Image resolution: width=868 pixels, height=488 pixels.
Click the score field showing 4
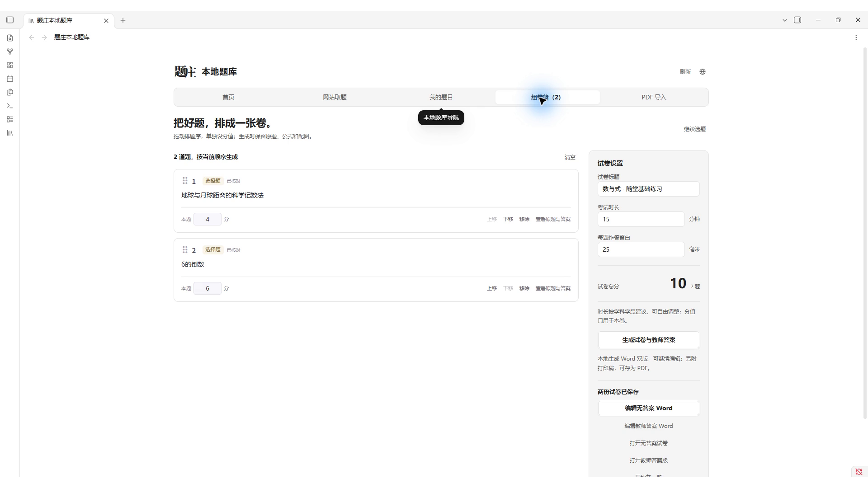click(208, 219)
